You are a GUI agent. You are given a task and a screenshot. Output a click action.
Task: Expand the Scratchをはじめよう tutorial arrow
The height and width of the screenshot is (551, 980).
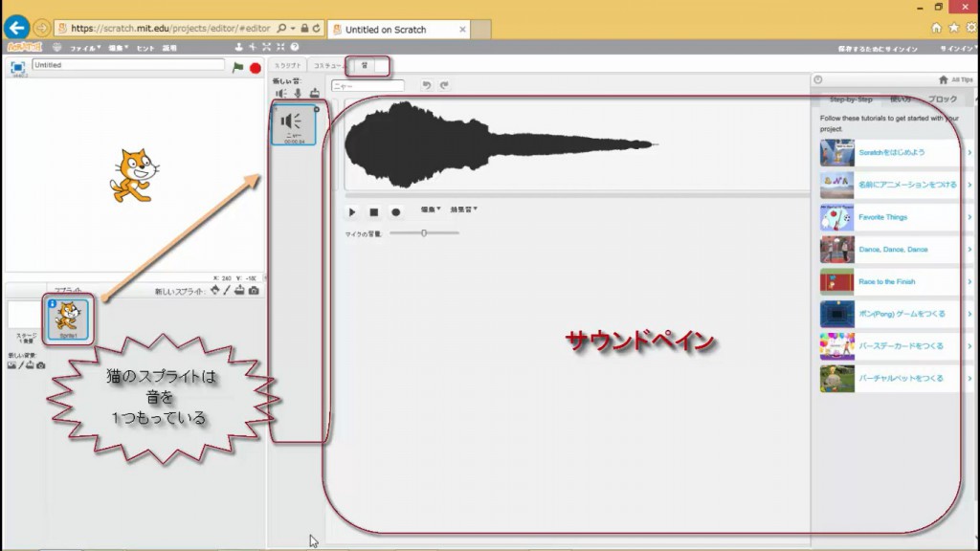pos(969,152)
